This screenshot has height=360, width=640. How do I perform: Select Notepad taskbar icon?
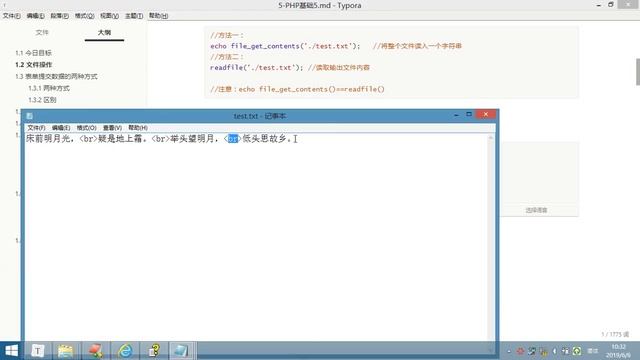coord(181,351)
